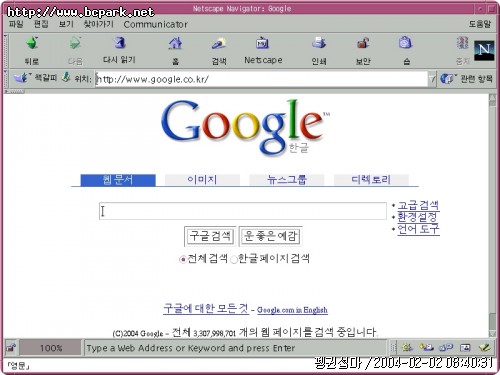Open the 언어도구 link
The height and width of the screenshot is (375, 500).
pos(418,229)
